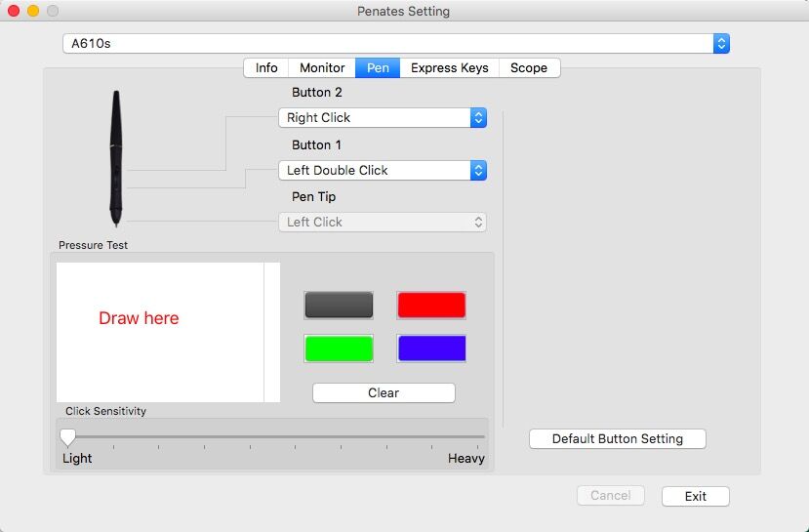This screenshot has width=809, height=532.
Task: Select the red color swatch
Action: pyautogui.click(x=431, y=305)
